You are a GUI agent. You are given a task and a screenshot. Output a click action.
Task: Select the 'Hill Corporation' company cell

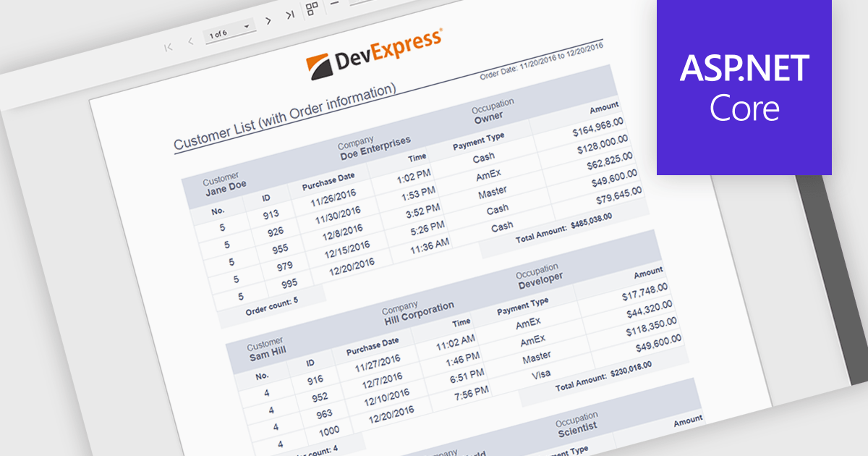click(x=419, y=311)
